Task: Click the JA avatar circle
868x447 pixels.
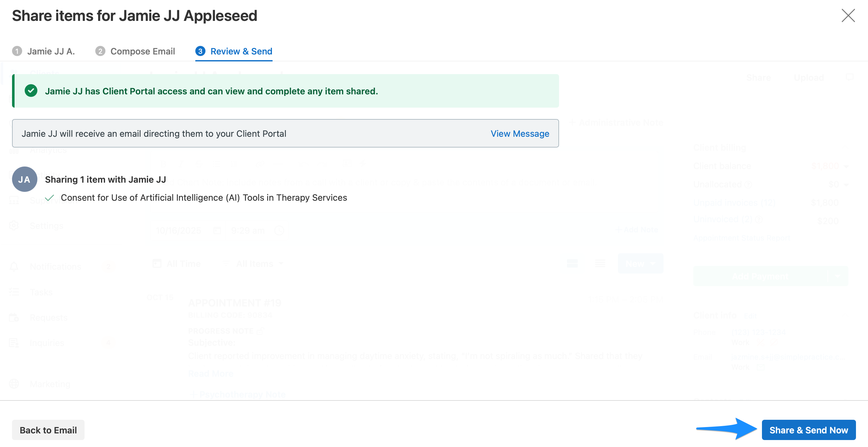Action: pyautogui.click(x=25, y=179)
